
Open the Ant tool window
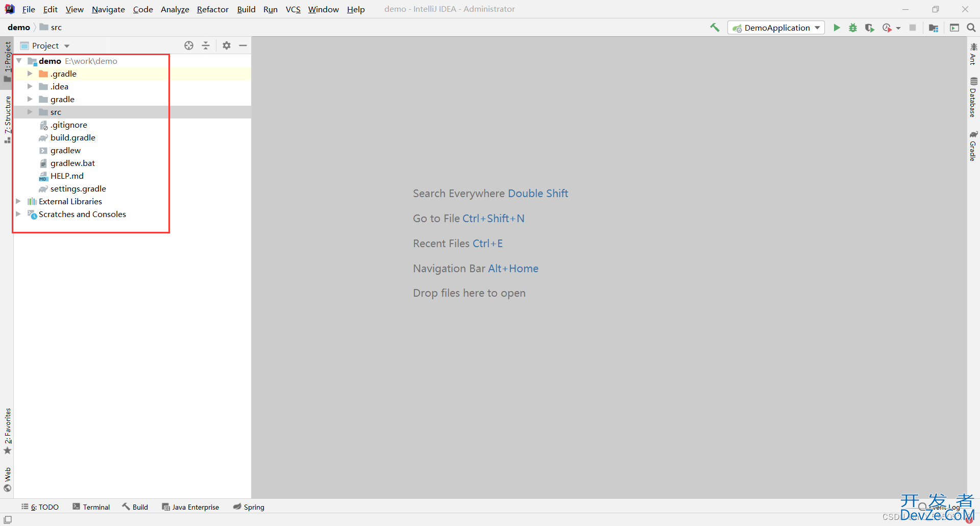(x=973, y=54)
